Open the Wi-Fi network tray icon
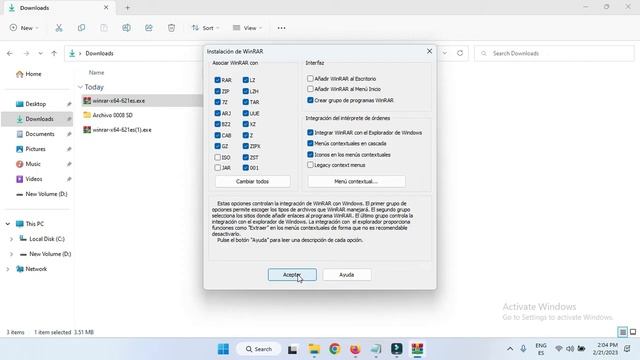This screenshot has width=640, height=360. pyautogui.click(x=559, y=349)
